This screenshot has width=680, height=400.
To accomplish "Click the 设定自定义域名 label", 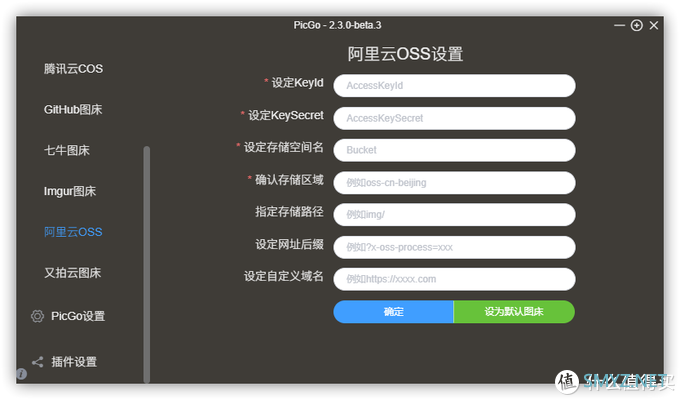I will pyautogui.click(x=283, y=276).
